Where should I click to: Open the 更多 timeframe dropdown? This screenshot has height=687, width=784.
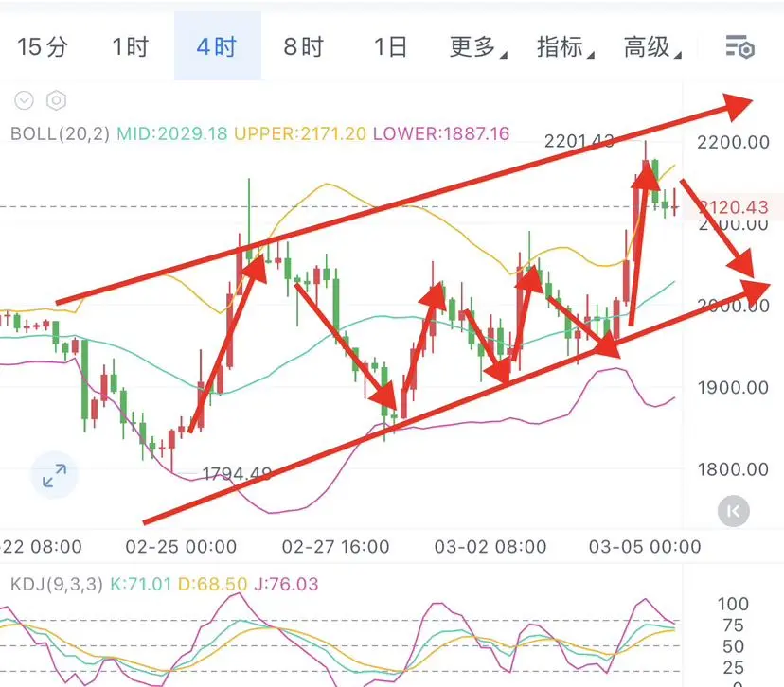pyautogui.click(x=477, y=47)
